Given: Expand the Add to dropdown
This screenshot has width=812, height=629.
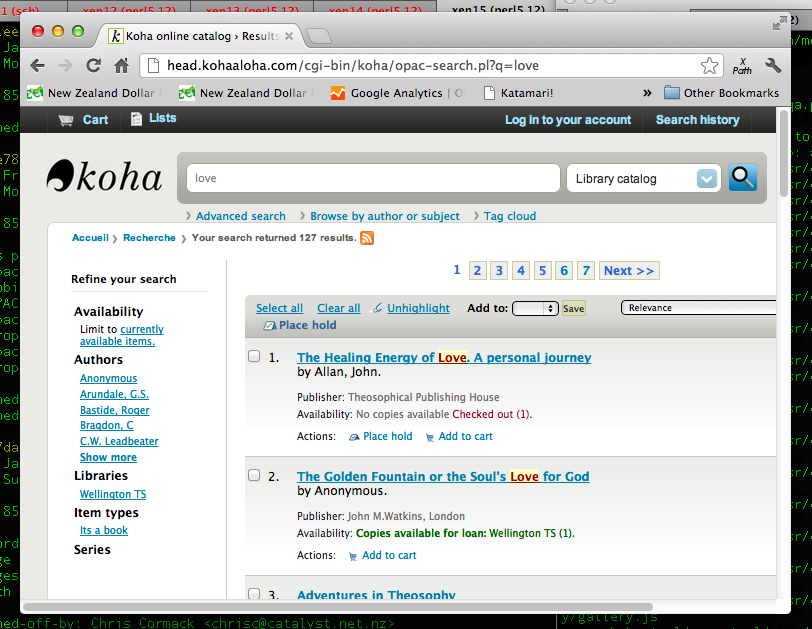Looking at the screenshot, I should click(535, 309).
